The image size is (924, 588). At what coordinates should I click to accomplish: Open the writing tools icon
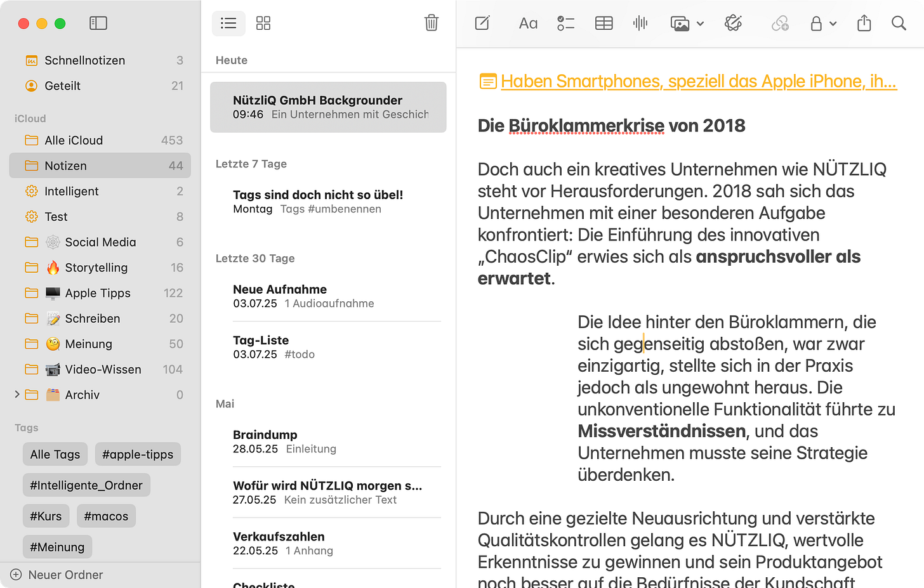coord(733,23)
